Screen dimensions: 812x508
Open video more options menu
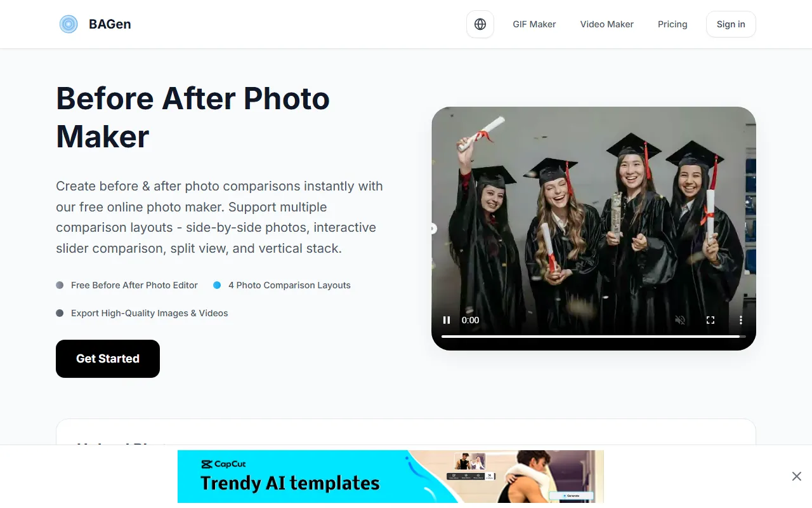(740, 320)
